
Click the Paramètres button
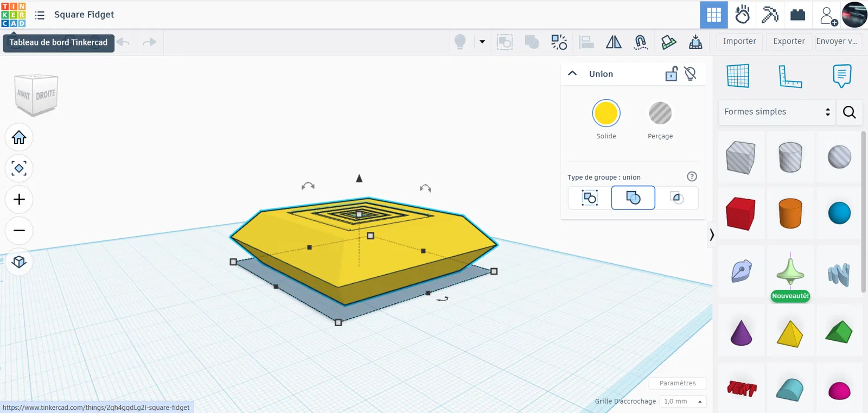click(x=678, y=383)
